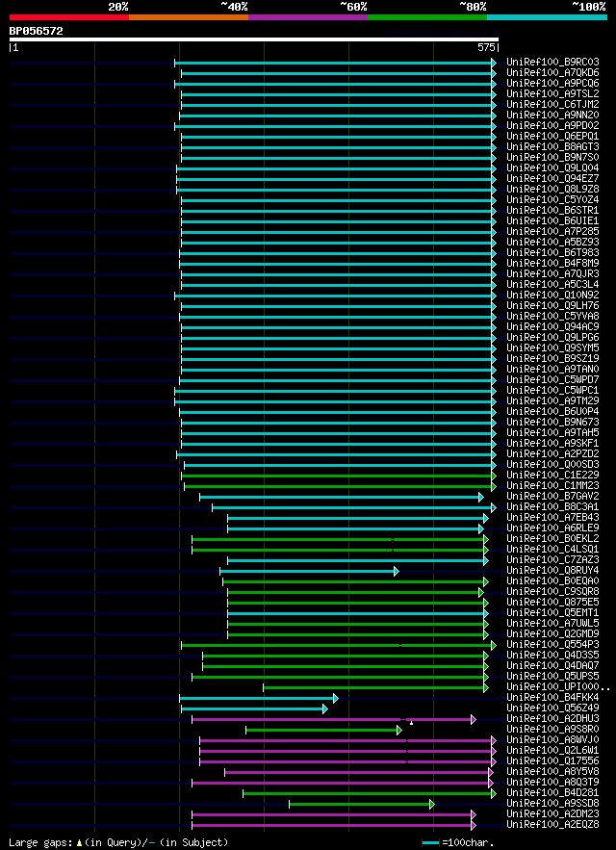Image resolution: width=616 pixels, height=850 pixels.
Task: Select hit label UniRef100_Q2GMD9
Action: [x=552, y=633]
